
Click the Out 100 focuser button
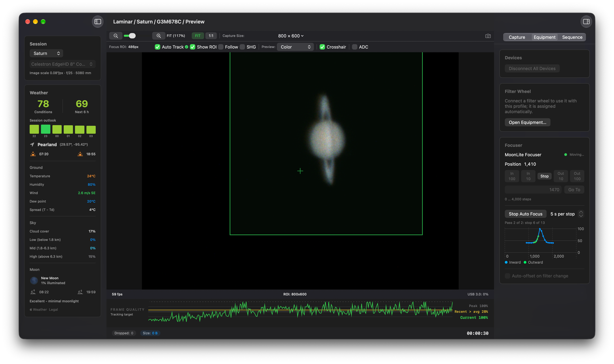[x=577, y=176]
